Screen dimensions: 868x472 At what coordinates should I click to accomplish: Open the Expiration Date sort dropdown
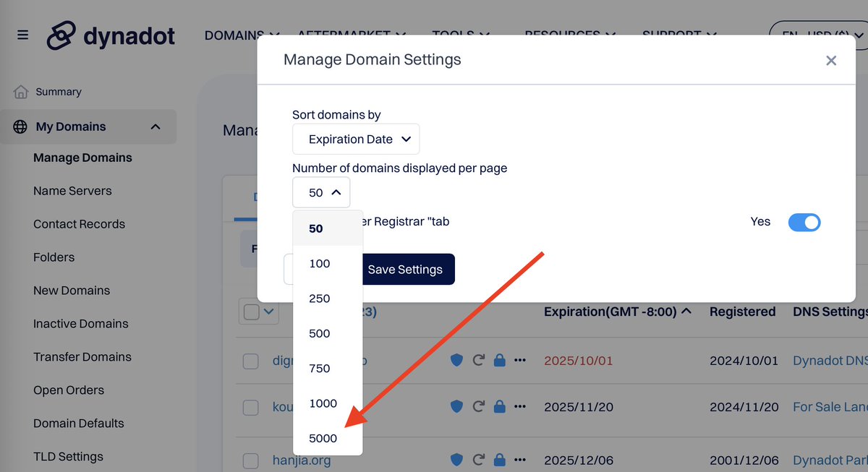[356, 139]
